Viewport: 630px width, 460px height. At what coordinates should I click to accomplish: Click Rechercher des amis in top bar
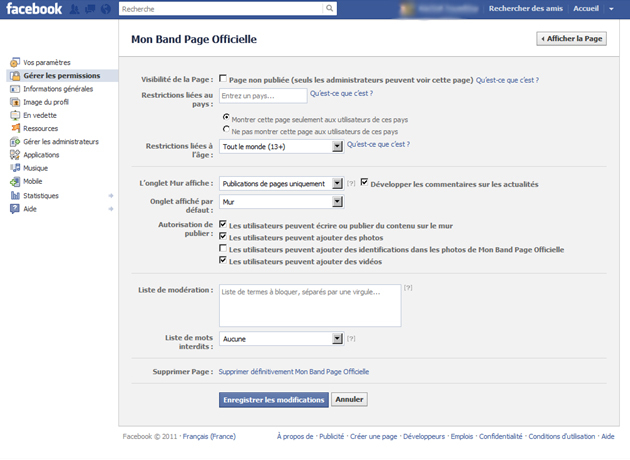526,8
